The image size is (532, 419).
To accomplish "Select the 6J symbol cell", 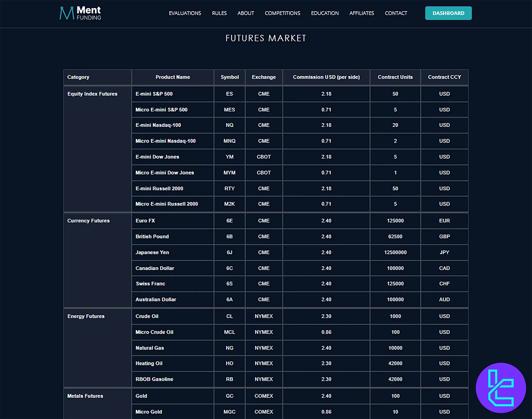I will pos(230,252).
